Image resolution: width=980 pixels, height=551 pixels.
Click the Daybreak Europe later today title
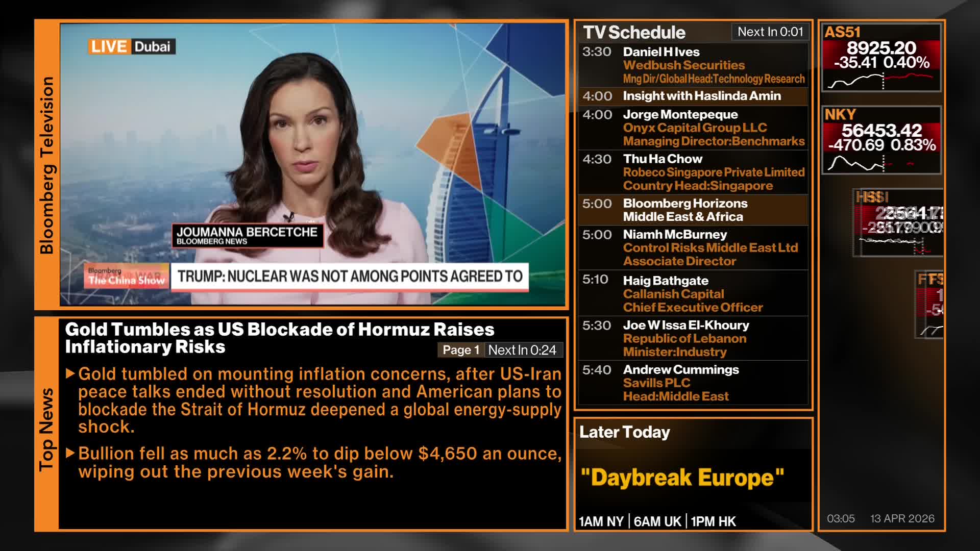682,478
